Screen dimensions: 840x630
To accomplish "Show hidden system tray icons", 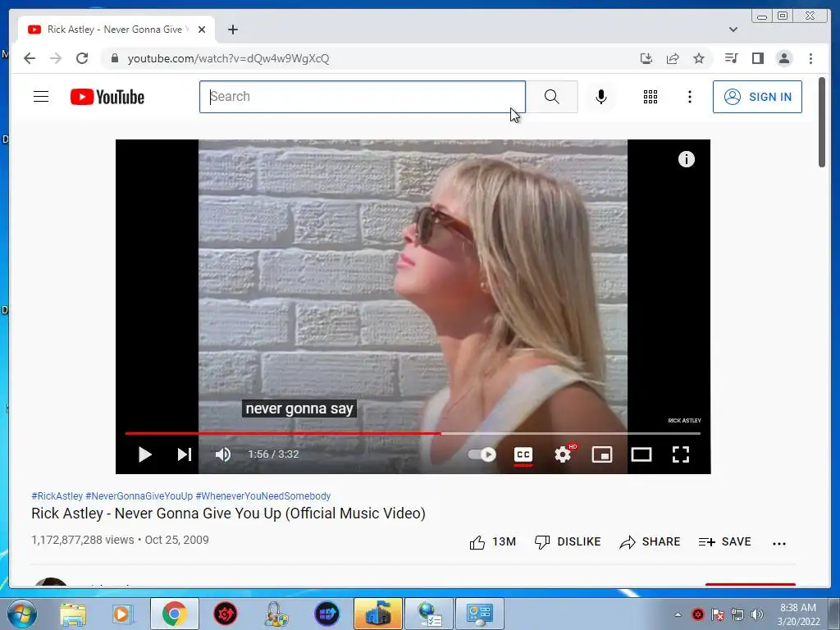I will click(678, 614).
